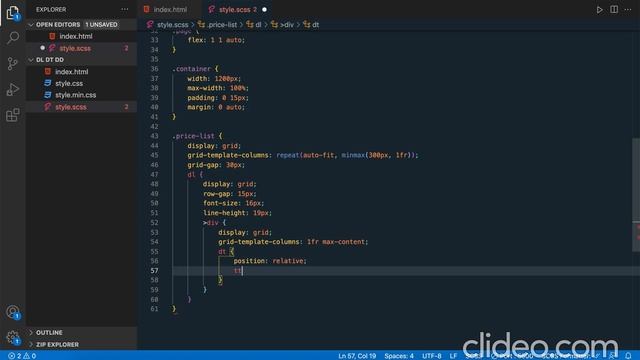This screenshot has height=360, width=640.
Task: Select style.scss under Open Editors
Action: tap(75, 48)
